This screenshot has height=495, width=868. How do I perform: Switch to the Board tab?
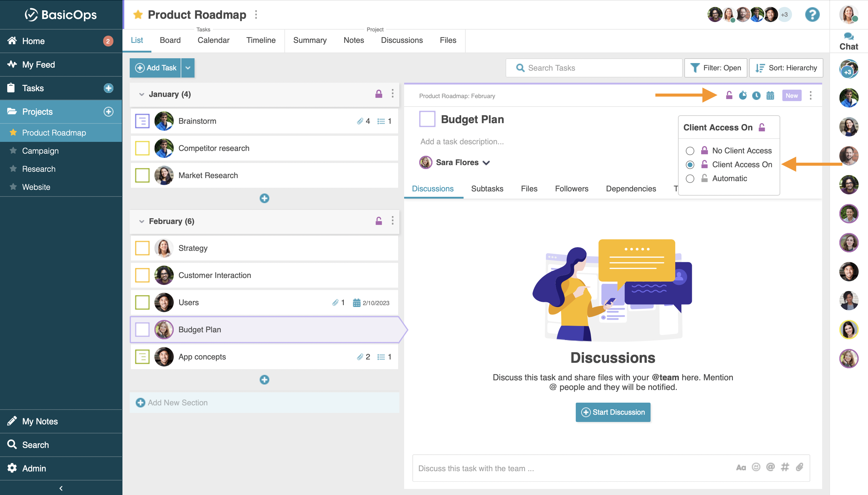pos(170,40)
